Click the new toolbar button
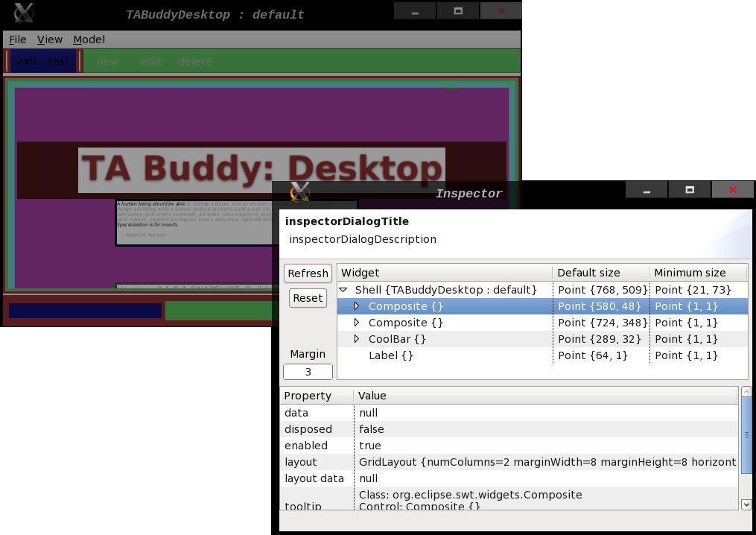Viewport: 756px width, 535px height. coord(107,61)
